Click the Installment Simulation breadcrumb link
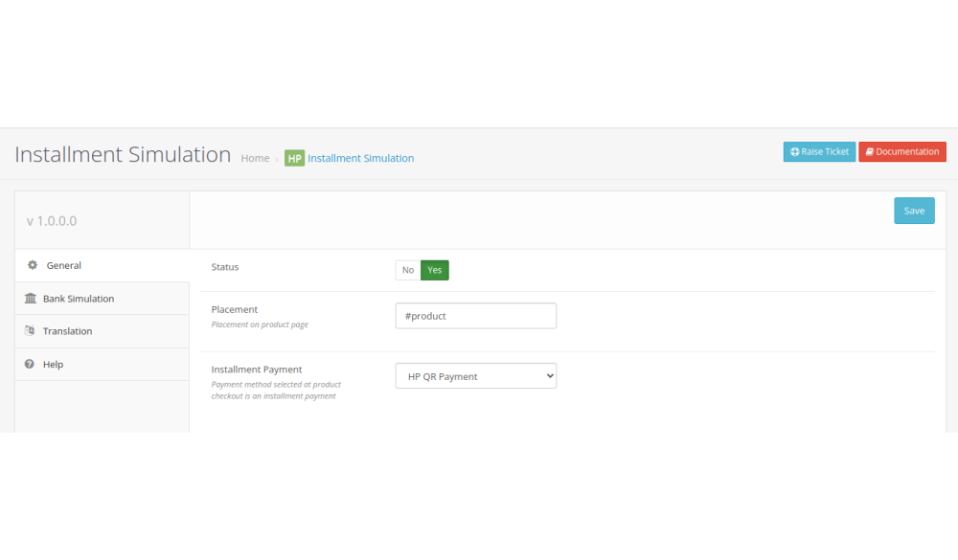This screenshot has width=958, height=560. point(361,158)
